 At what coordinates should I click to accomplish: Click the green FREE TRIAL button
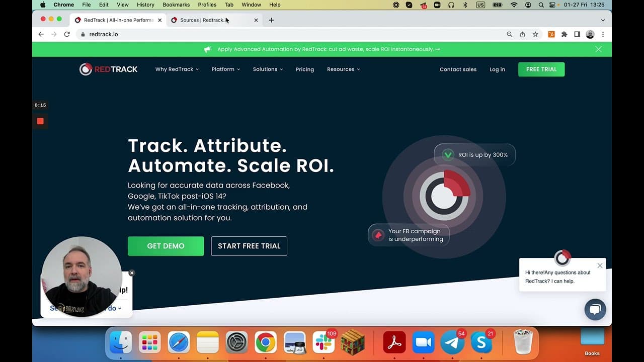point(541,69)
